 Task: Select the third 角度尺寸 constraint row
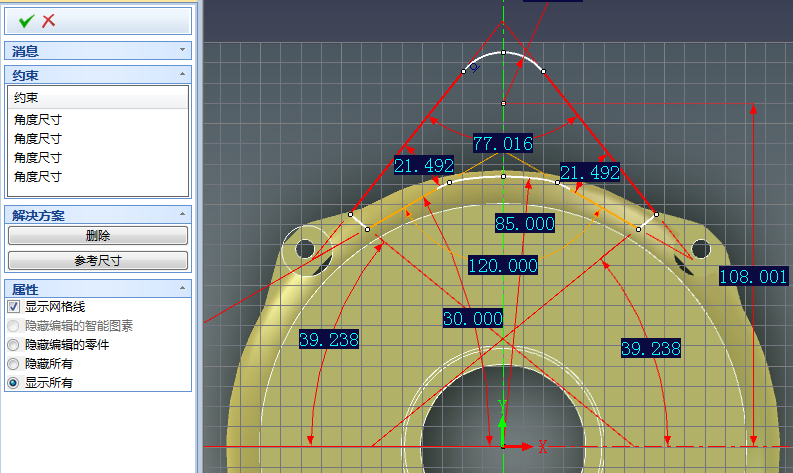(x=98, y=158)
